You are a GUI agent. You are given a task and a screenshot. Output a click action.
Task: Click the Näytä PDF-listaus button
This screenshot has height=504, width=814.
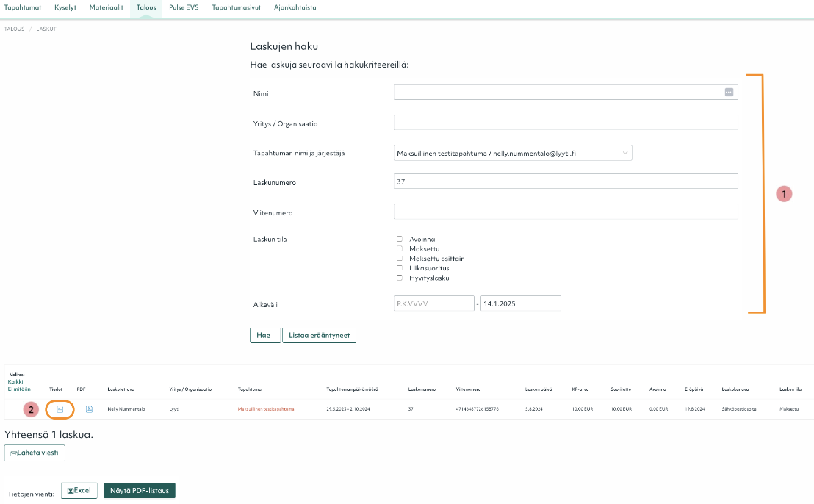[140, 491]
